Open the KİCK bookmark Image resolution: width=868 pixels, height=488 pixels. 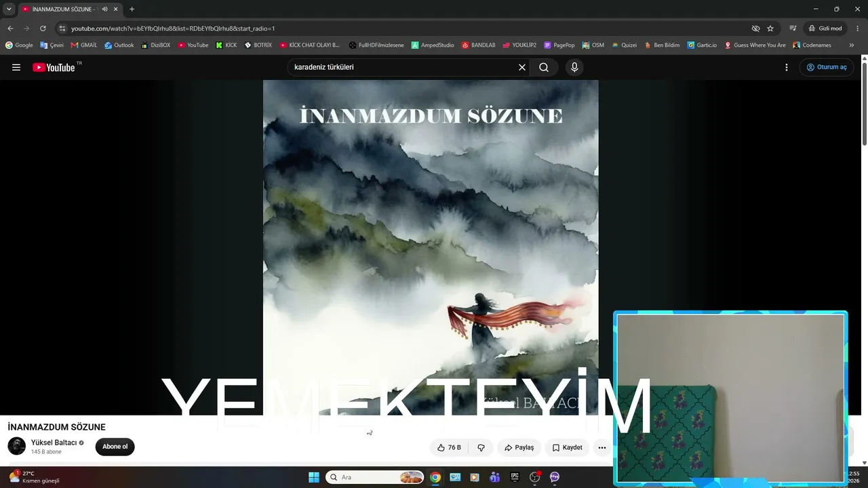[226, 45]
